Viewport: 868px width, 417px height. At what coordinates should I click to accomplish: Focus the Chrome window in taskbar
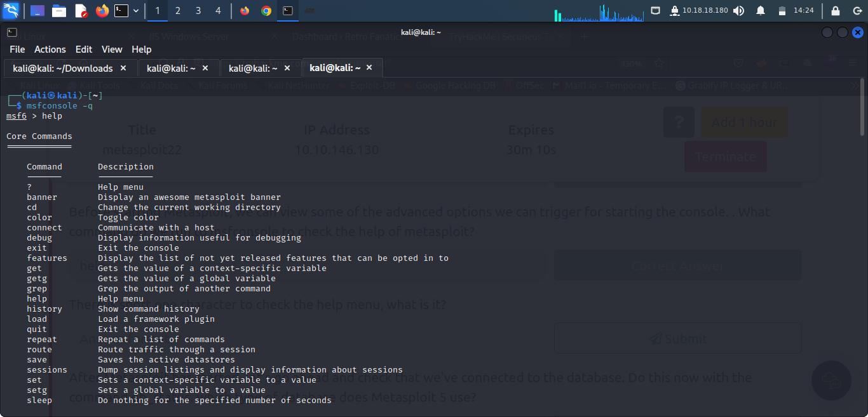tap(266, 11)
